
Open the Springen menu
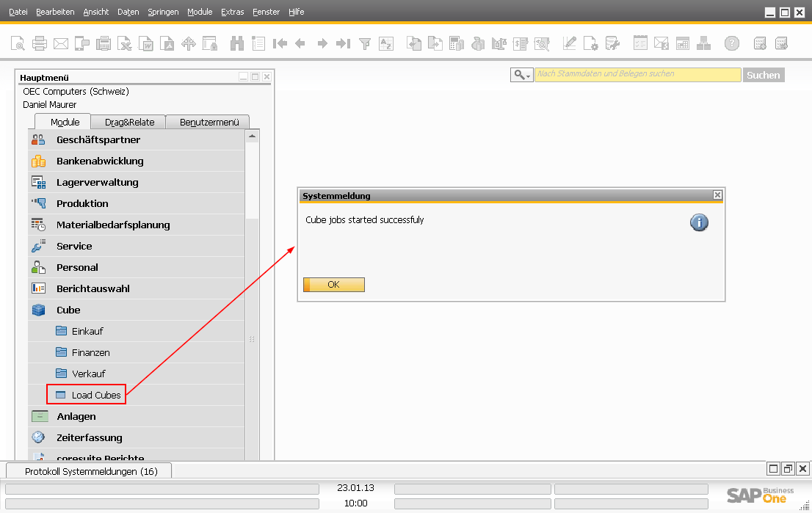[x=163, y=12]
